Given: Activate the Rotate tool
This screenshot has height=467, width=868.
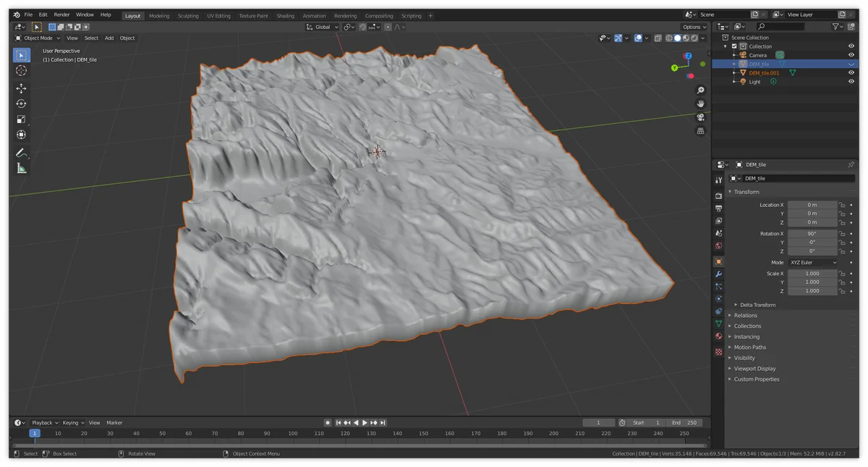Looking at the screenshot, I should [x=22, y=104].
